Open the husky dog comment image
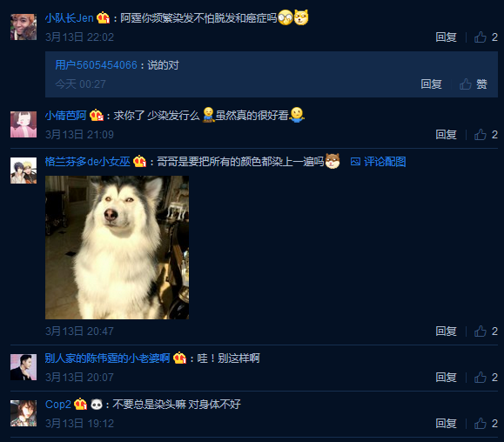Viewport: 504px width, 442px height. coord(117,247)
